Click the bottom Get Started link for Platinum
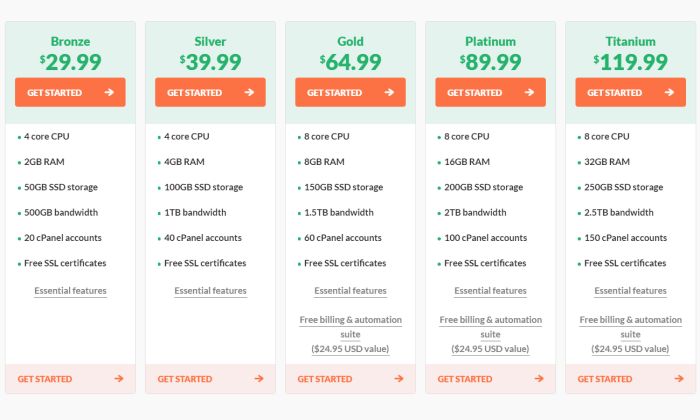The image size is (700, 420). tap(490, 378)
